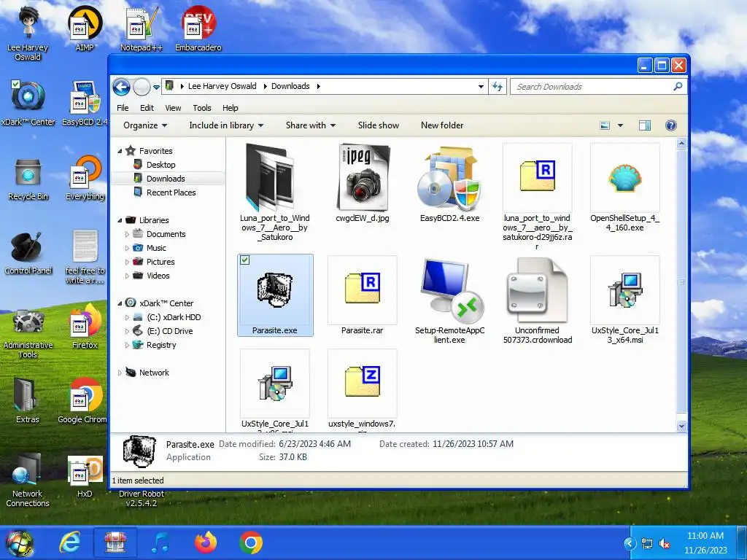
Task: Click the Start orb button
Action: (x=20, y=542)
